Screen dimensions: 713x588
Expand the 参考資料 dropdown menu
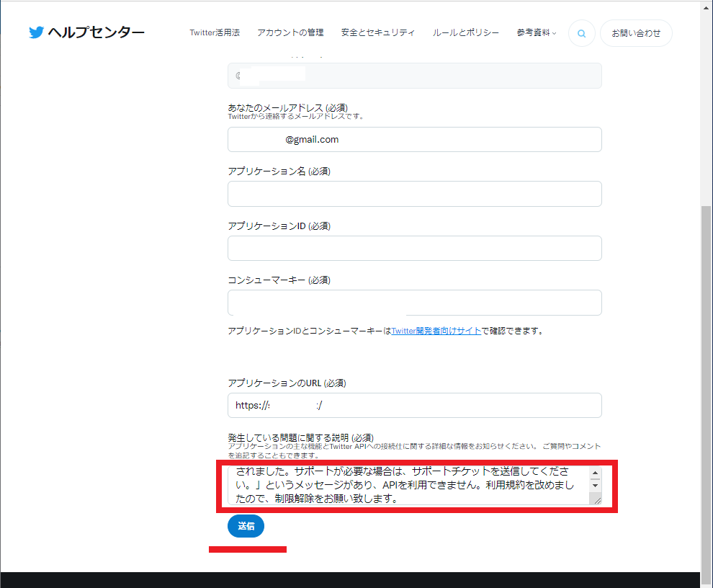(536, 32)
